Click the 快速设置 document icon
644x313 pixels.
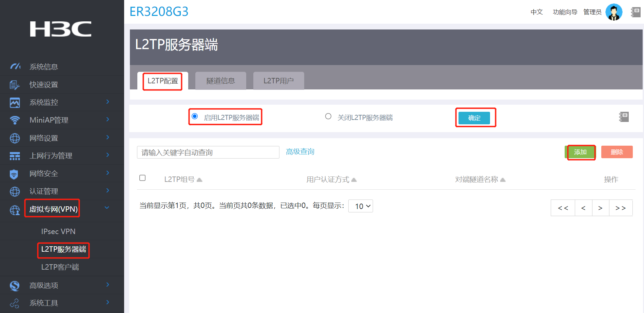pos(15,84)
